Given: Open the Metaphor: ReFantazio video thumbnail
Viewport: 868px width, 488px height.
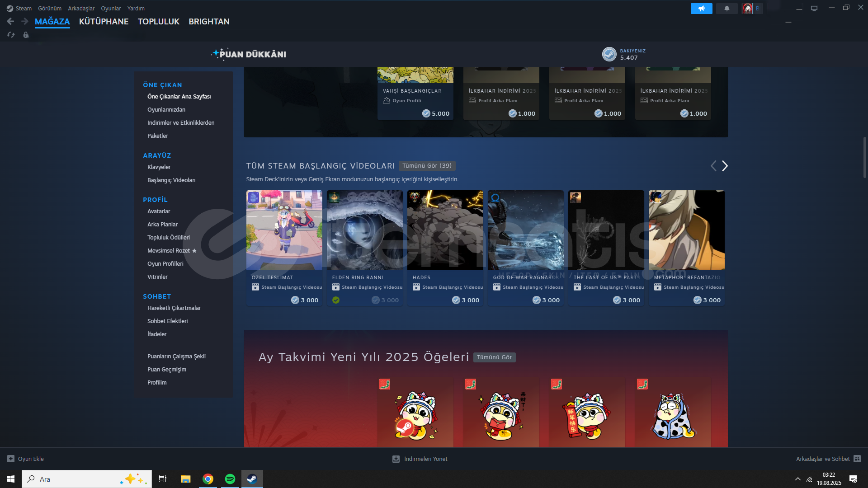Looking at the screenshot, I should [687, 230].
